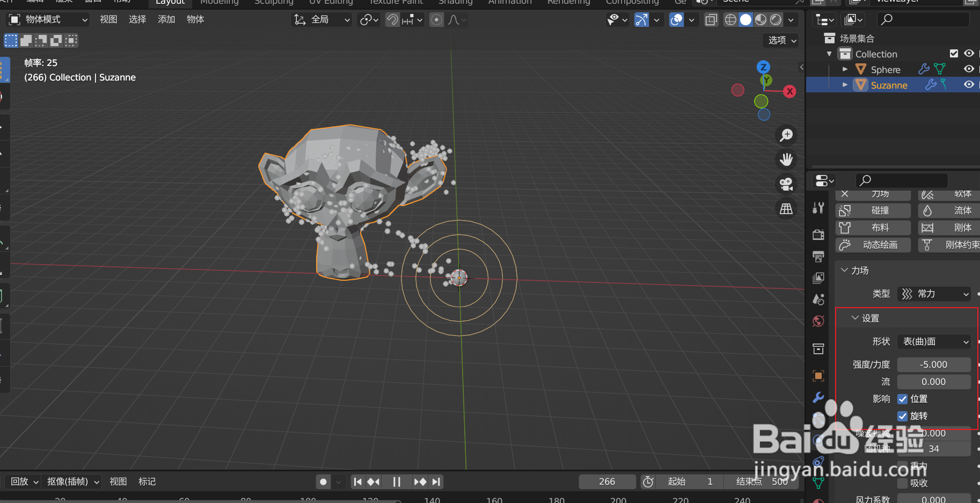This screenshot has height=503, width=980.
Task: Select material preview shading mode
Action: pos(760,20)
